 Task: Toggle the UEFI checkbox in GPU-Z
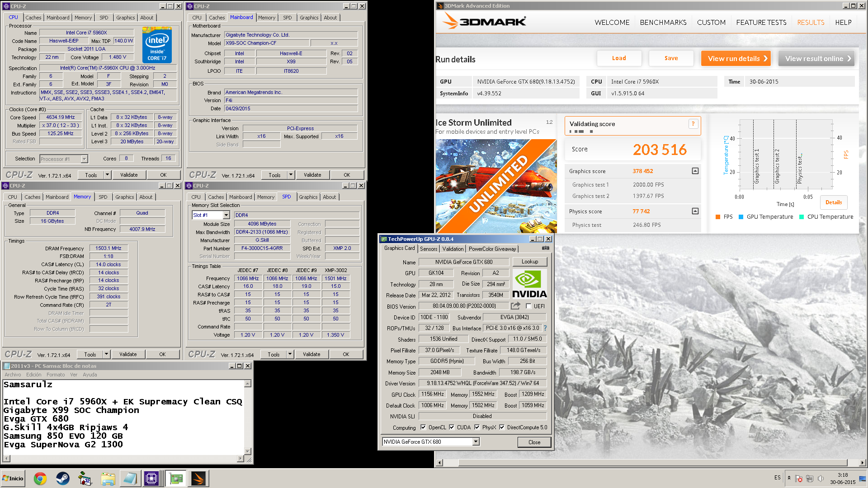pos(528,306)
